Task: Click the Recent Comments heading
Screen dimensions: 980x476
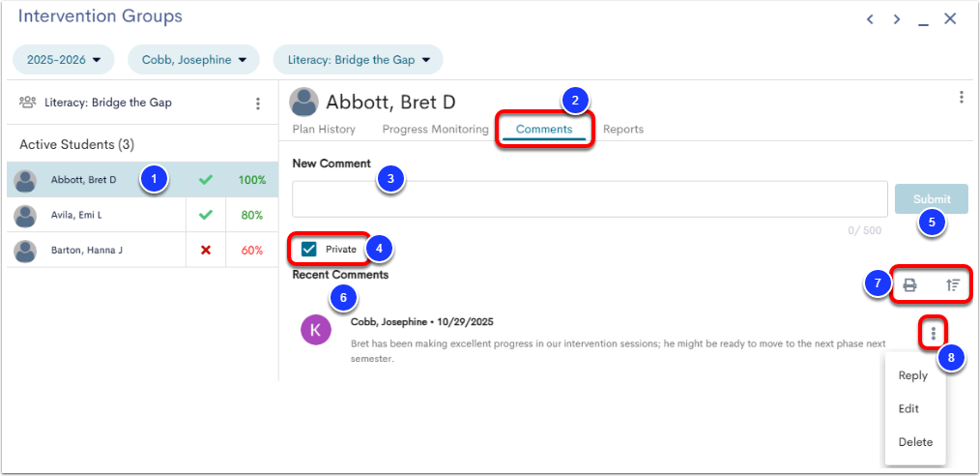Action: (340, 275)
